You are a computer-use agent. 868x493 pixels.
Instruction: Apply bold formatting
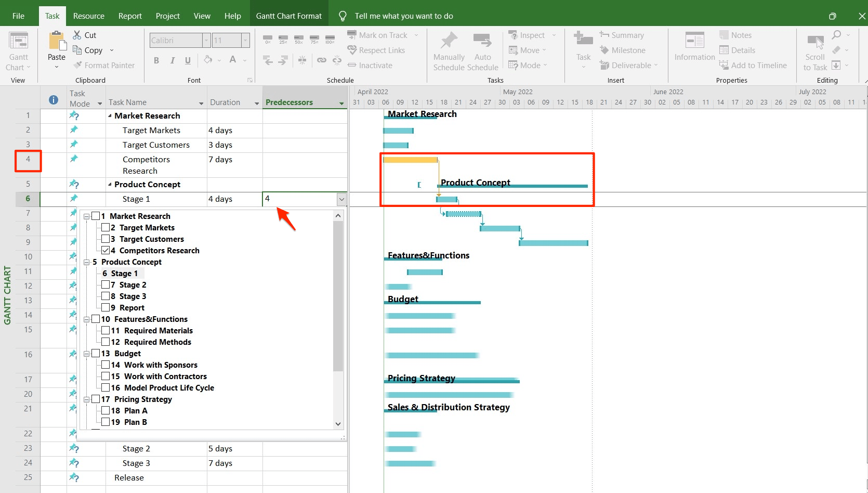(156, 60)
